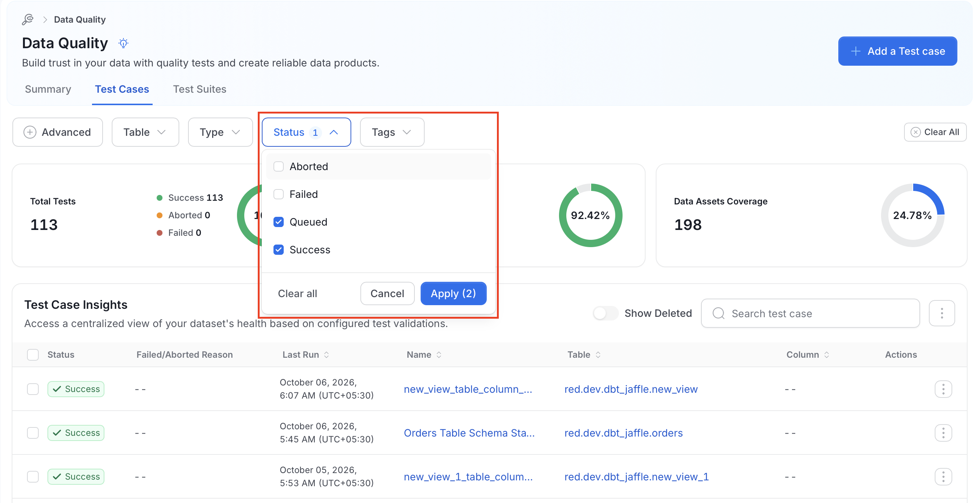Screen dimensions: 980x503
Task: Check the Aborted status option
Action: [279, 166]
